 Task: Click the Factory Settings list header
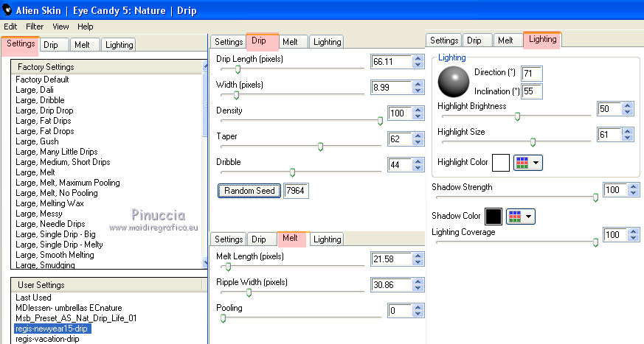tap(107, 67)
